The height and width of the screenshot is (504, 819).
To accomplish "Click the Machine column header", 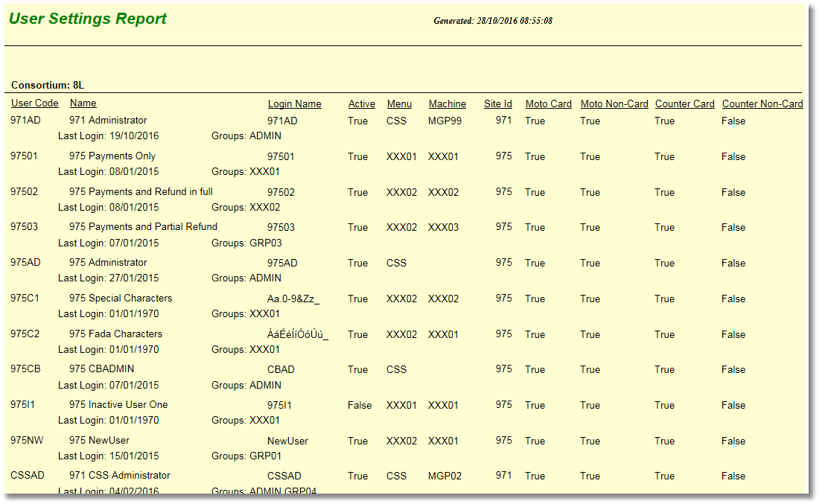I will (447, 104).
